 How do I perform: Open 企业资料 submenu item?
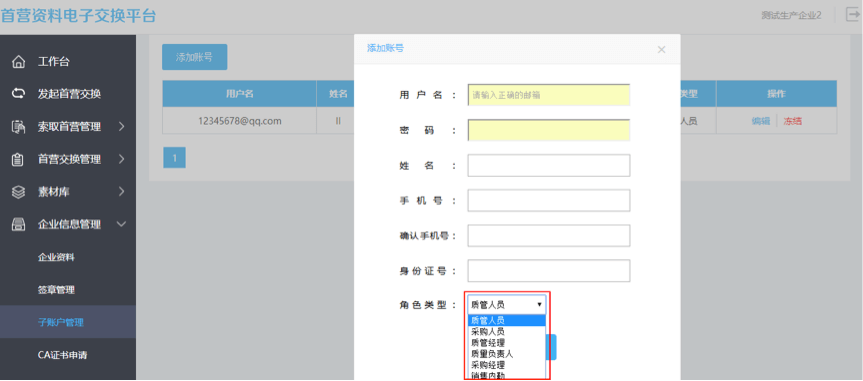coord(56,257)
